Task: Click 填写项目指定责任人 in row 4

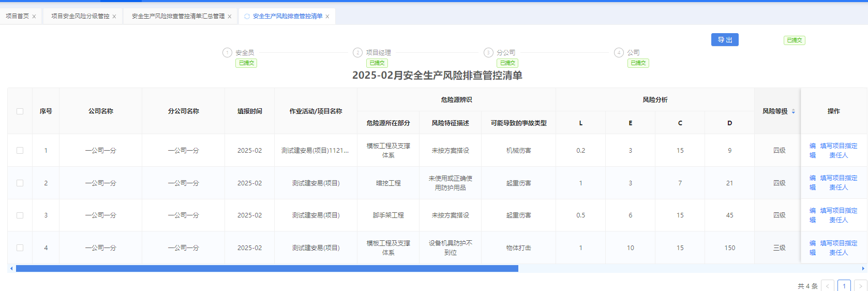Action: [839, 248]
